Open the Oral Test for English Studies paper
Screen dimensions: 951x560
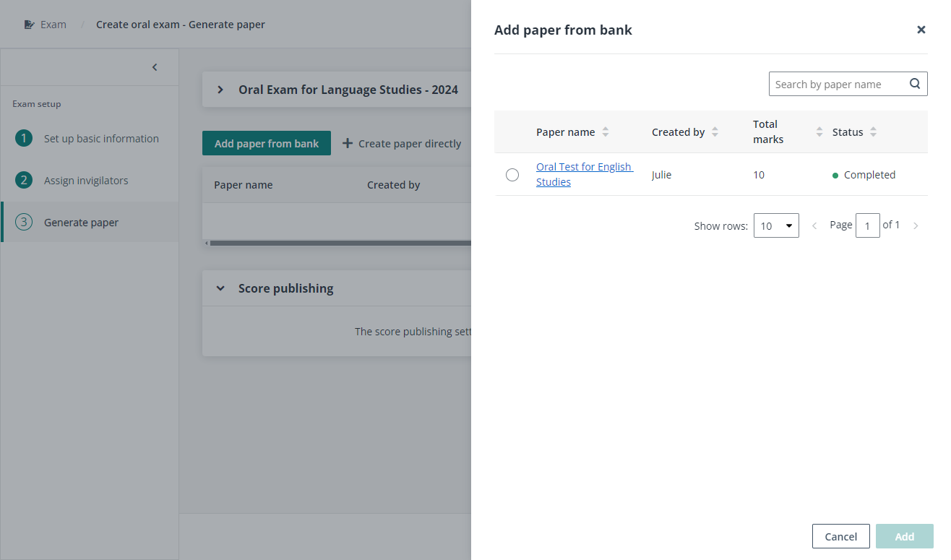584,173
